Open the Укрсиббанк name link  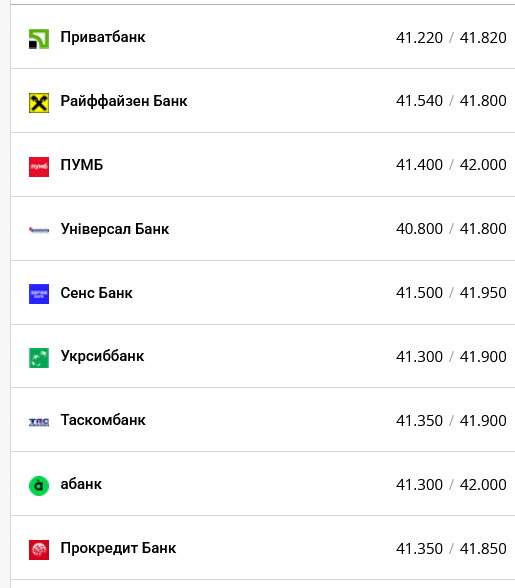click(102, 356)
